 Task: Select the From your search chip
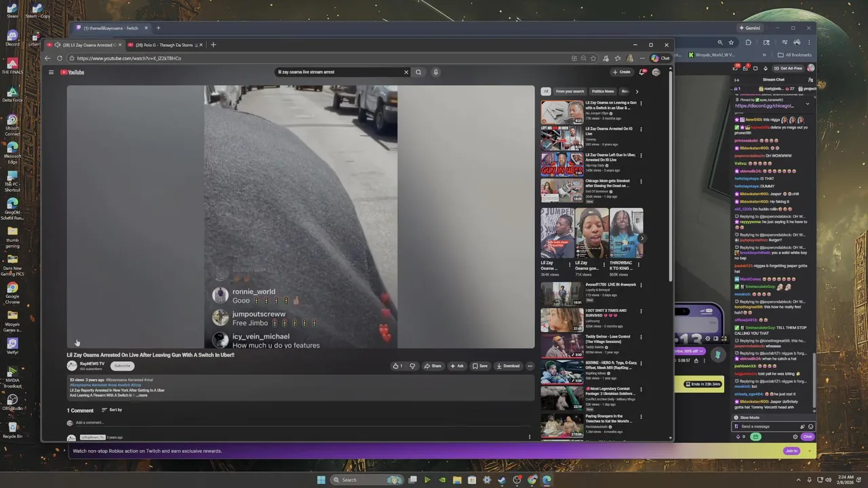(x=570, y=91)
